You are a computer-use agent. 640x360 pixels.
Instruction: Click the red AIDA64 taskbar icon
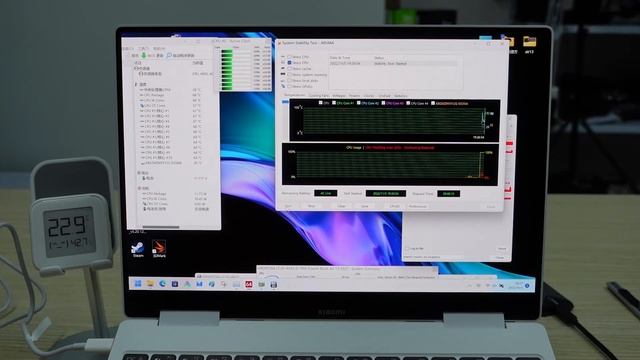coord(249,284)
